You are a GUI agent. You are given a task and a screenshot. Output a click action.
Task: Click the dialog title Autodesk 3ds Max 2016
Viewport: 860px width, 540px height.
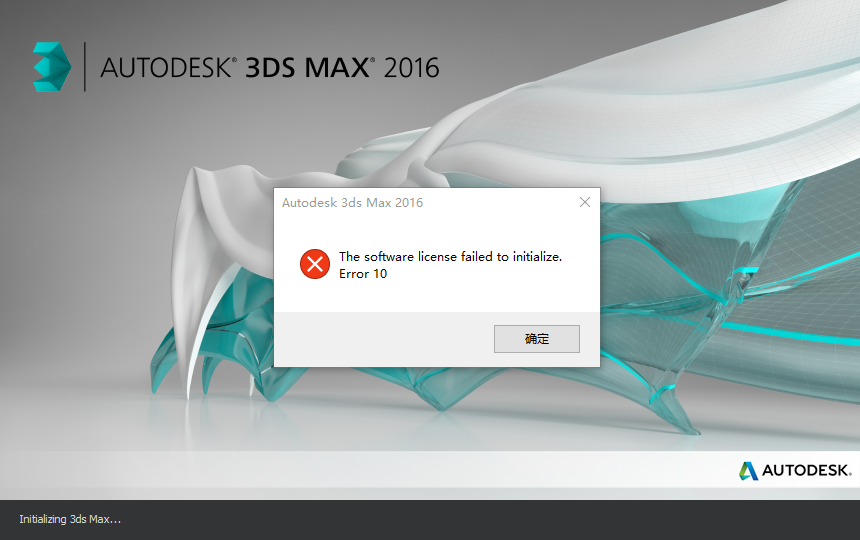click(353, 203)
